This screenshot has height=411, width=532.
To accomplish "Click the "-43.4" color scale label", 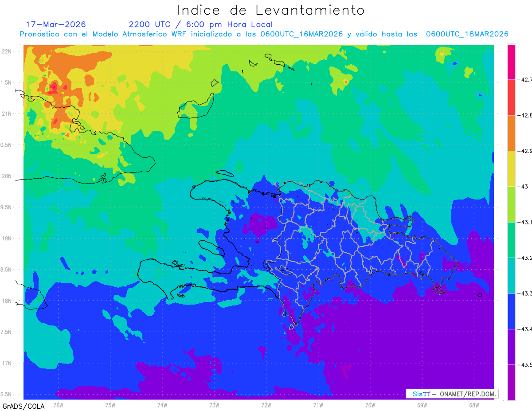I will [x=524, y=329].
